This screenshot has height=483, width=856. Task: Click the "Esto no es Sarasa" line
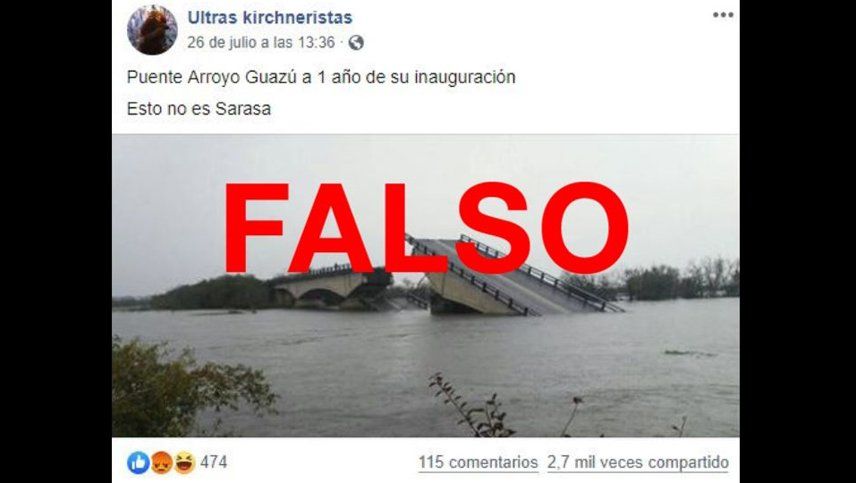coord(199,109)
